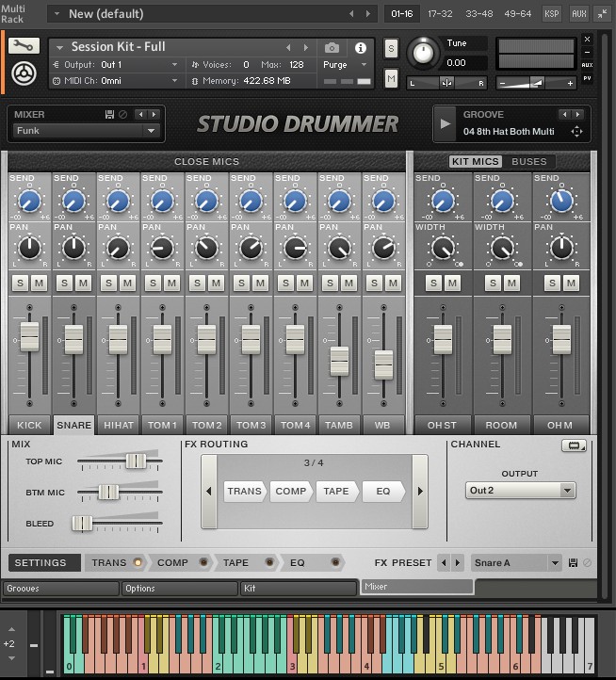Select the WB channel label
This screenshot has width=616, height=680.
[382, 425]
